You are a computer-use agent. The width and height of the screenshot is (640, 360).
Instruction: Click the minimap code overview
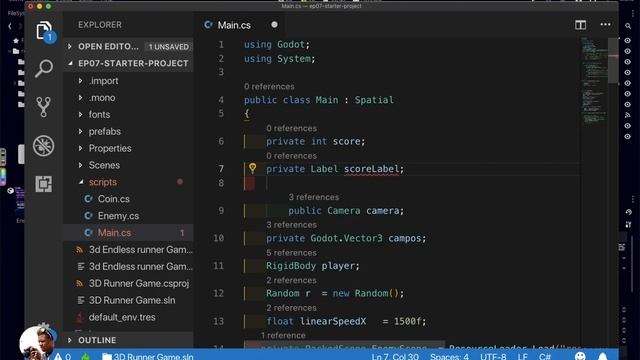point(594,80)
